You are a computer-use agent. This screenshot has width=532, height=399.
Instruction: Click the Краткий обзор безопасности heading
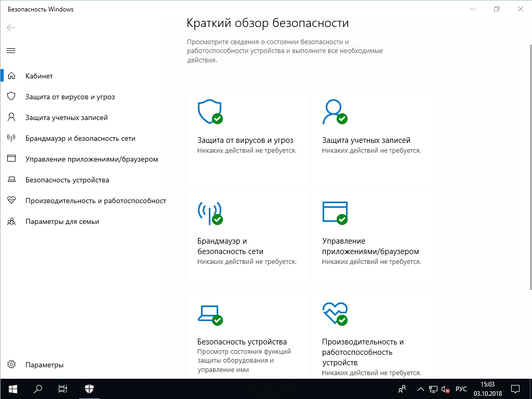click(x=268, y=23)
